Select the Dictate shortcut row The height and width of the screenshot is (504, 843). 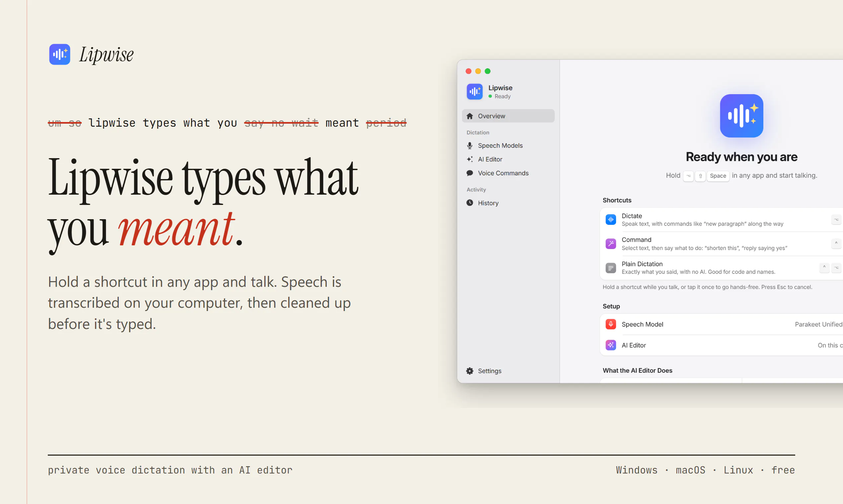coord(722,220)
